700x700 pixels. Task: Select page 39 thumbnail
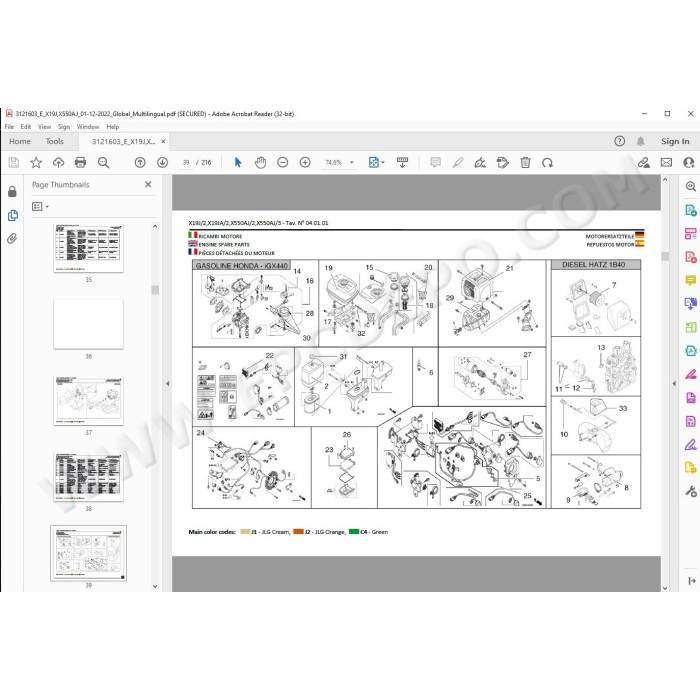tap(88, 553)
